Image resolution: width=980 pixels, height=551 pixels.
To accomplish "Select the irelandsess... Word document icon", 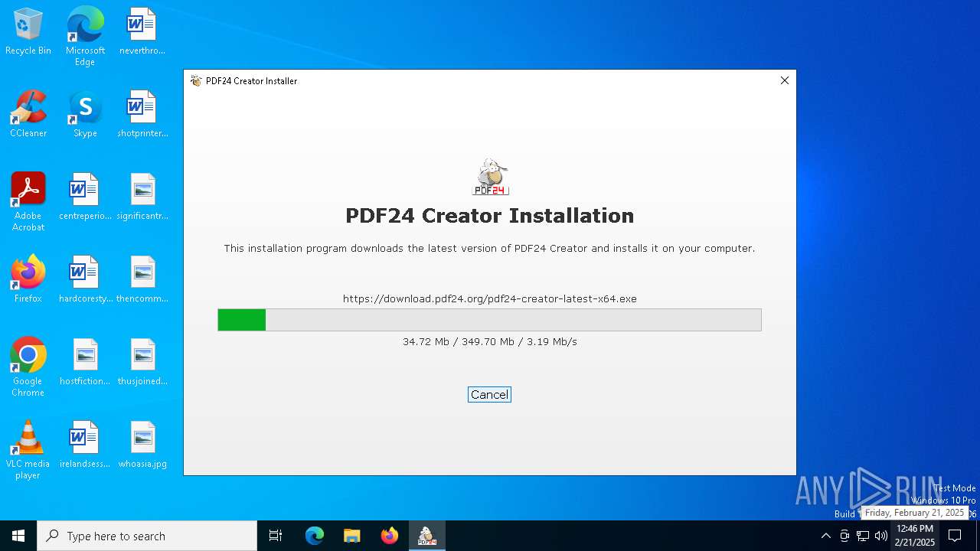I will tap(85, 445).
